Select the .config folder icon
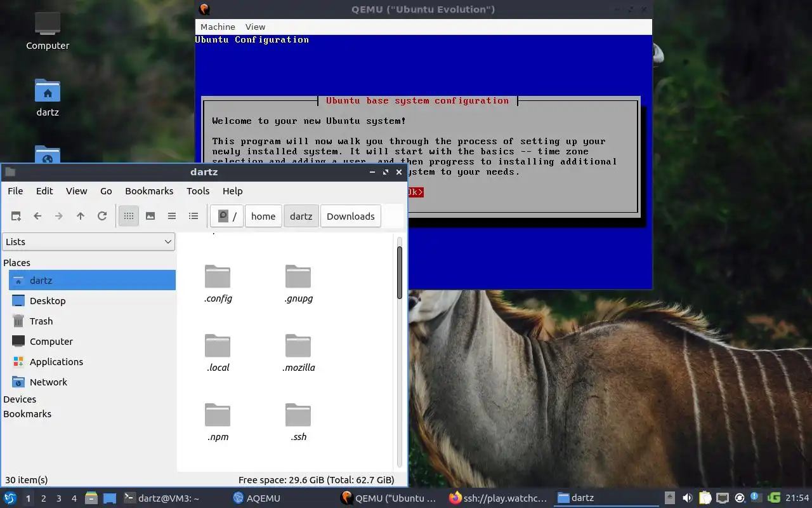812x508 pixels. (x=218, y=277)
